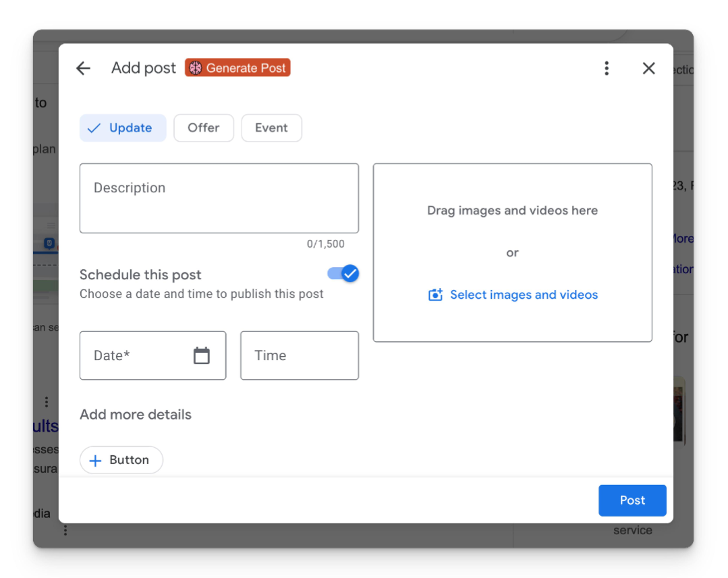Click Select images and videos link
Screen dimensions: 728x578
513,295
